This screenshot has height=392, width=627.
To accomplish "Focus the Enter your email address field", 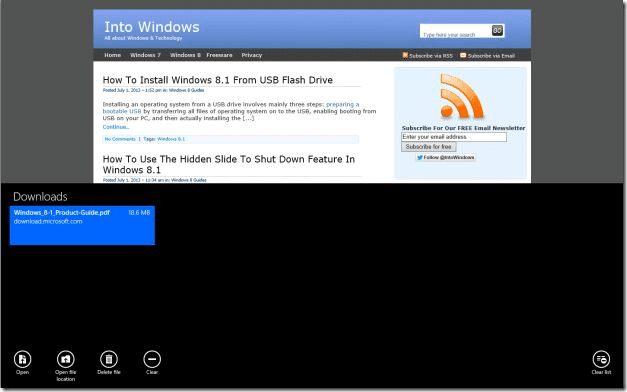I will (454, 137).
